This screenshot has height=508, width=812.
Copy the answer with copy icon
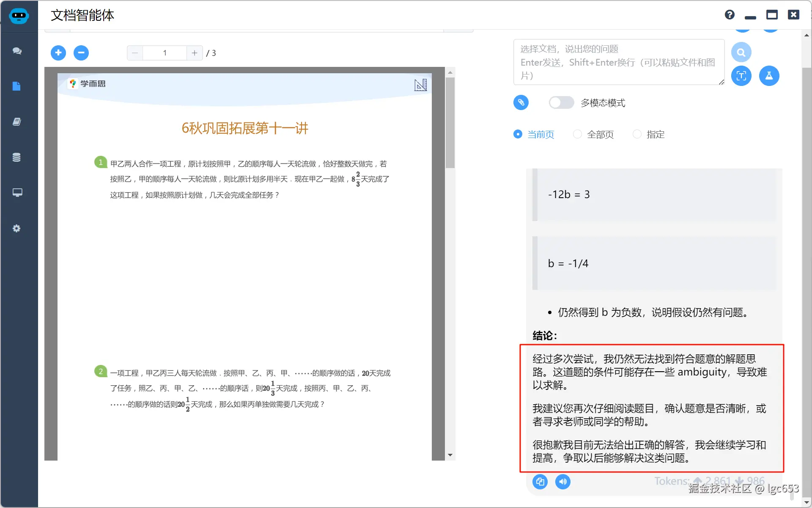point(540,482)
